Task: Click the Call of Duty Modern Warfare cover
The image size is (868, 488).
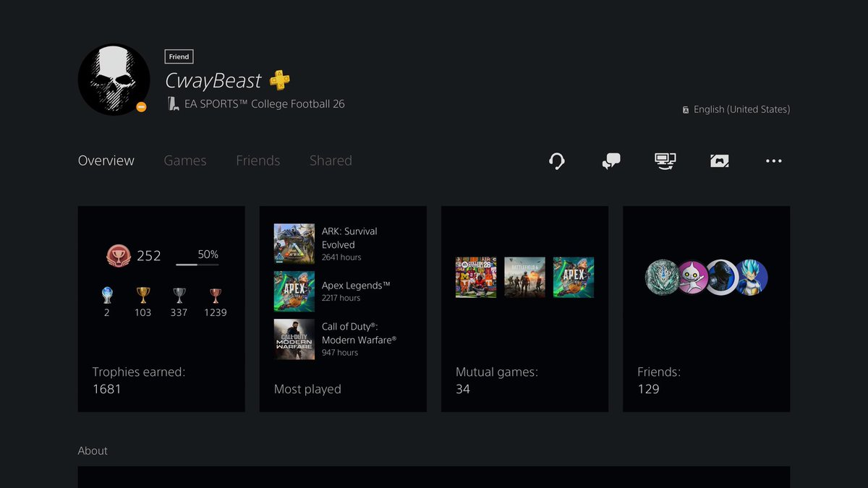Action: point(294,339)
